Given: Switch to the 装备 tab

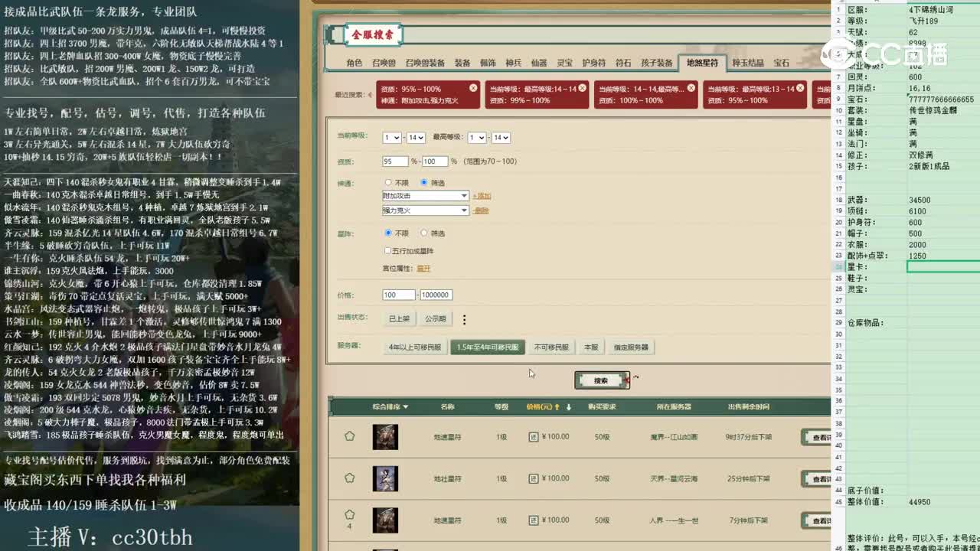Looking at the screenshot, I should tap(462, 64).
